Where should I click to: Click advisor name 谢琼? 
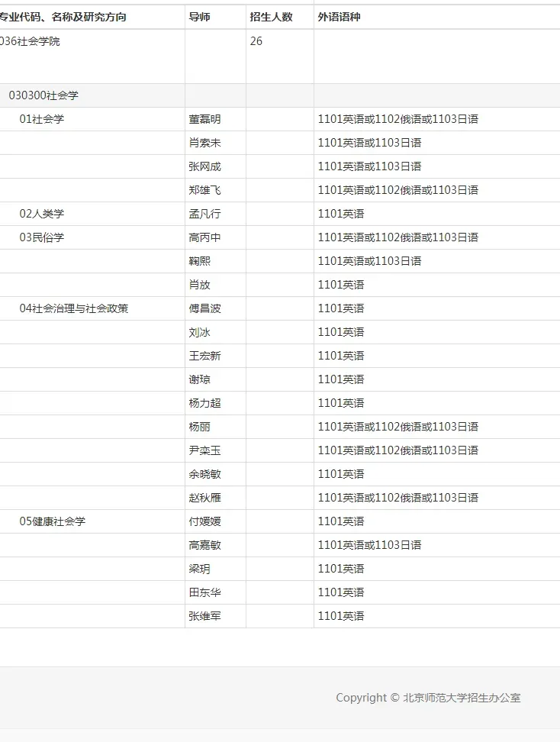coord(200,379)
